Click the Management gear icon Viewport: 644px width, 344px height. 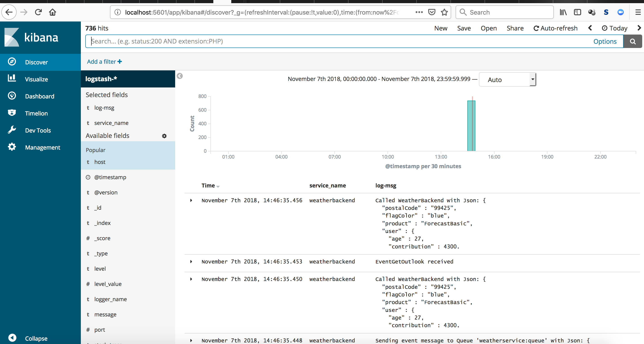(12, 147)
